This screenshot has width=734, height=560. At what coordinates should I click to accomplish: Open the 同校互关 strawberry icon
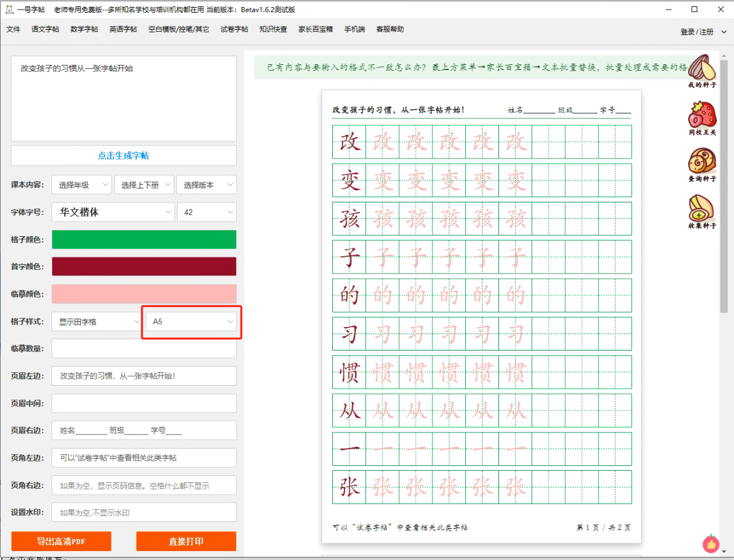702,118
